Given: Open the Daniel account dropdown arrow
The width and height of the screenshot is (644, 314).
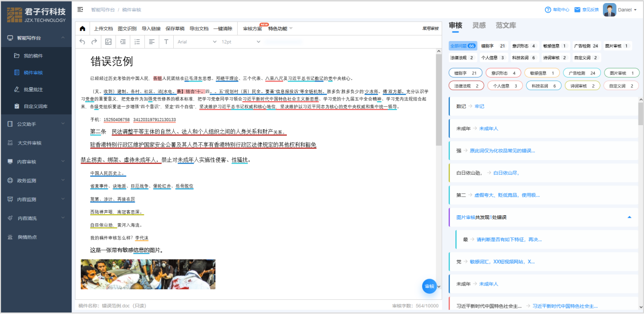Looking at the screenshot, I should tap(635, 10).
